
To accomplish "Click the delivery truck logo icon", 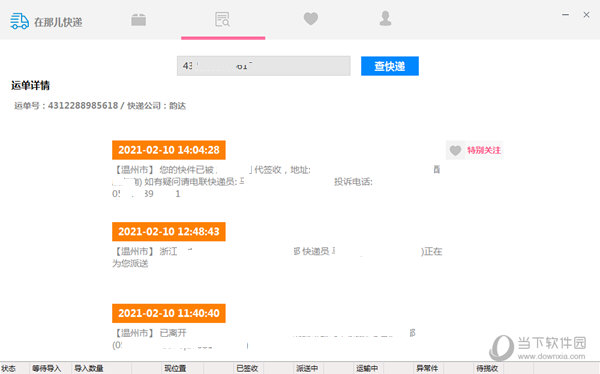I will 20,21.
